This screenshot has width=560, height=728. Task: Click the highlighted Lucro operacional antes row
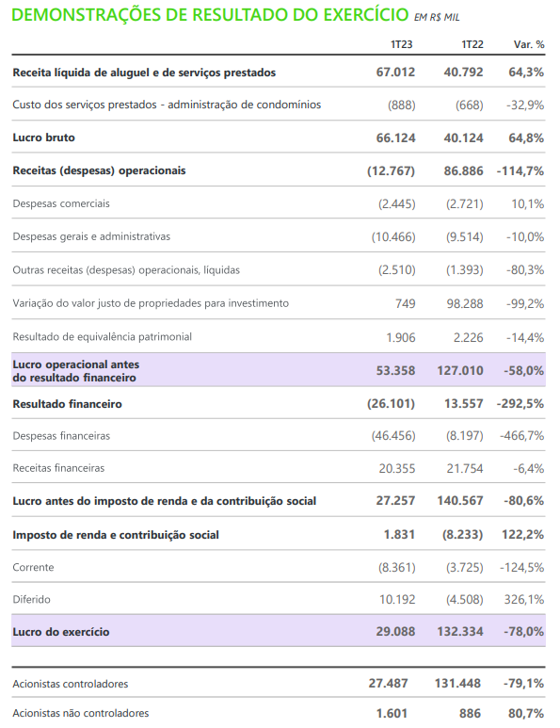pos(279,370)
